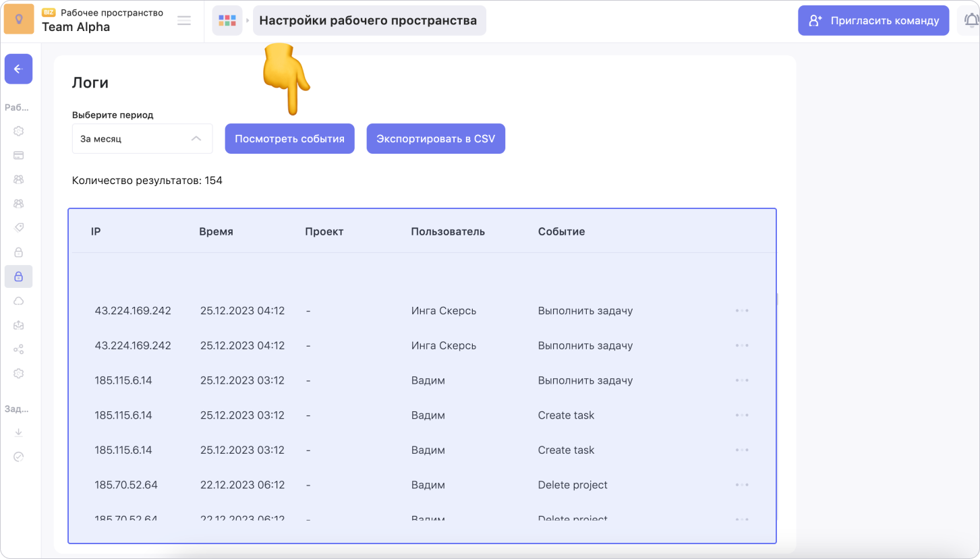This screenshot has width=980, height=559.
Task: Click Вадим in the Выполнить задачу row
Action: [428, 380]
